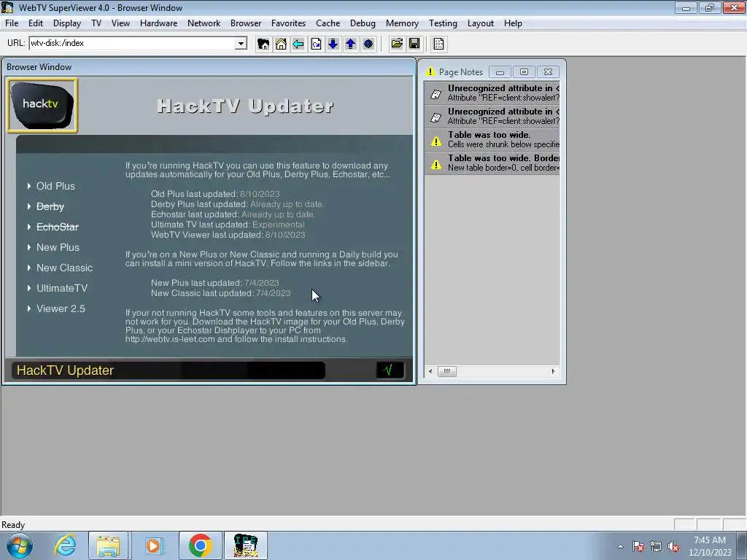The width and height of the screenshot is (747, 560).
Task: Open the File menu
Action: pyautogui.click(x=12, y=23)
